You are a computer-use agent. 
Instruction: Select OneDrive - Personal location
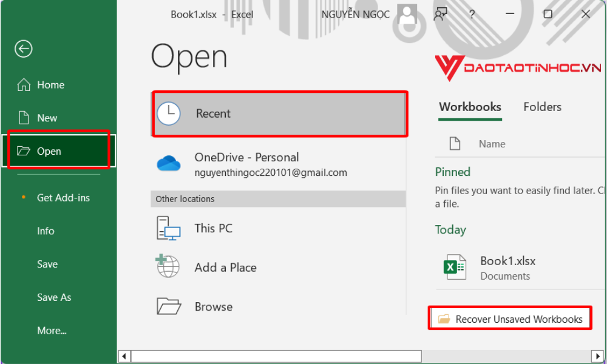(x=278, y=164)
